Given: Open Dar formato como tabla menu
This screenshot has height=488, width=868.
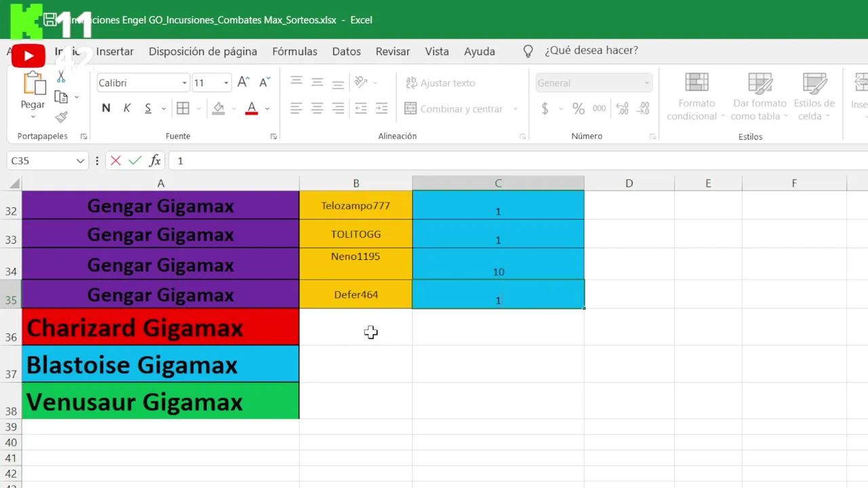Looking at the screenshot, I should click(x=759, y=96).
